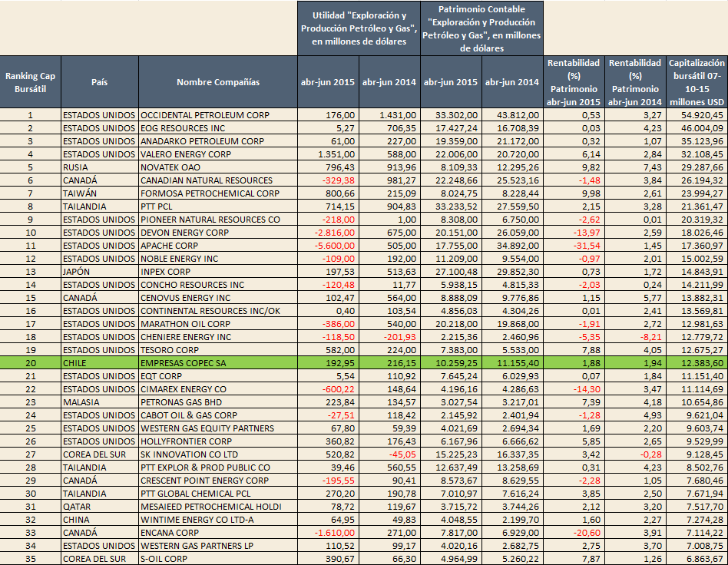Select 'ANADARKO PETROLEUM CORP' company cell
The height and width of the screenshot is (565, 728).
coord(218,141)
